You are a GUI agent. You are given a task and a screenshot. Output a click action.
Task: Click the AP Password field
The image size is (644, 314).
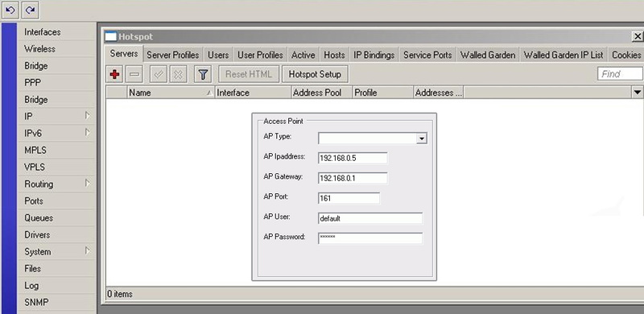(x=370, y=238)
